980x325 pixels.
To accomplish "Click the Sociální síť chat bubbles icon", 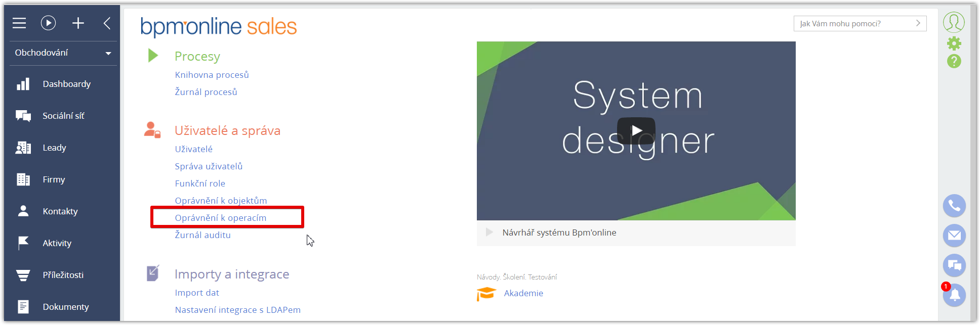I will click(x=23, y=116).
